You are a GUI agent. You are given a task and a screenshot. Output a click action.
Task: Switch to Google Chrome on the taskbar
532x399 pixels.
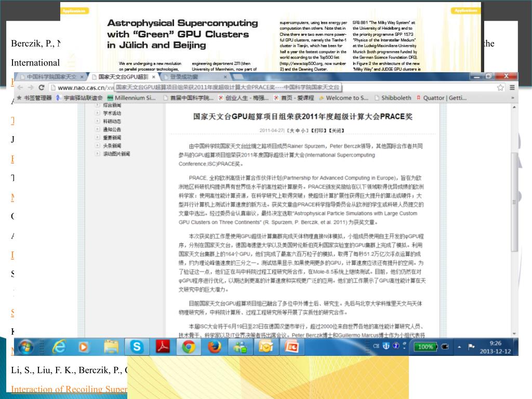pyautogui.click(x=189, y=347)
